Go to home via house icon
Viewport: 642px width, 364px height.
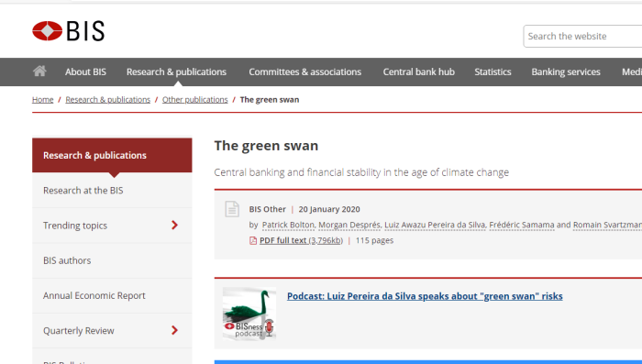click(x=39, y=72)
